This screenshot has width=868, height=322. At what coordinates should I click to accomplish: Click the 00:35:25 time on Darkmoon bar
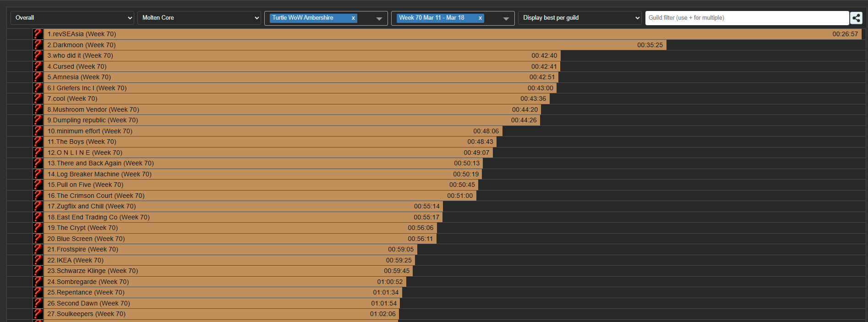point(650,45)
